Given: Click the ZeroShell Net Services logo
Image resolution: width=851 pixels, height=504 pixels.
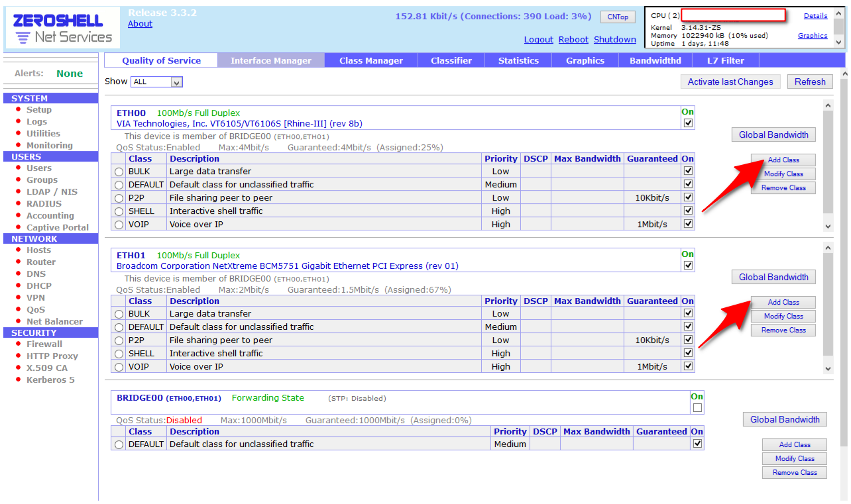Looking at the screenshot, I should pyautogui.click(x=62, y=28).
